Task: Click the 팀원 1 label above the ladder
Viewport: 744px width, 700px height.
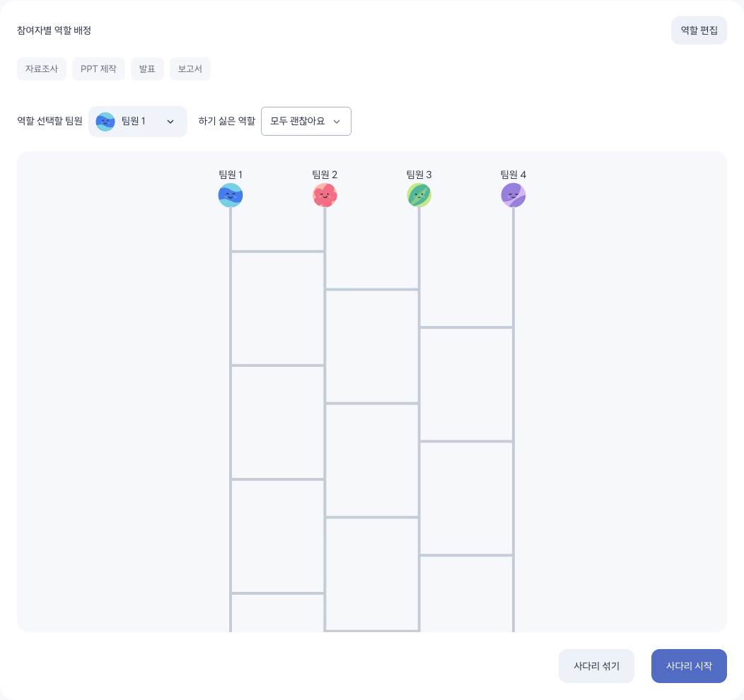Action: [231, 175]
